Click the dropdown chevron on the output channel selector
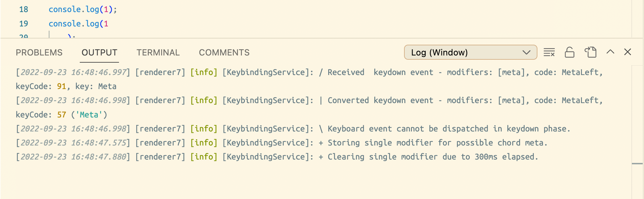 [x=526, y=52]
